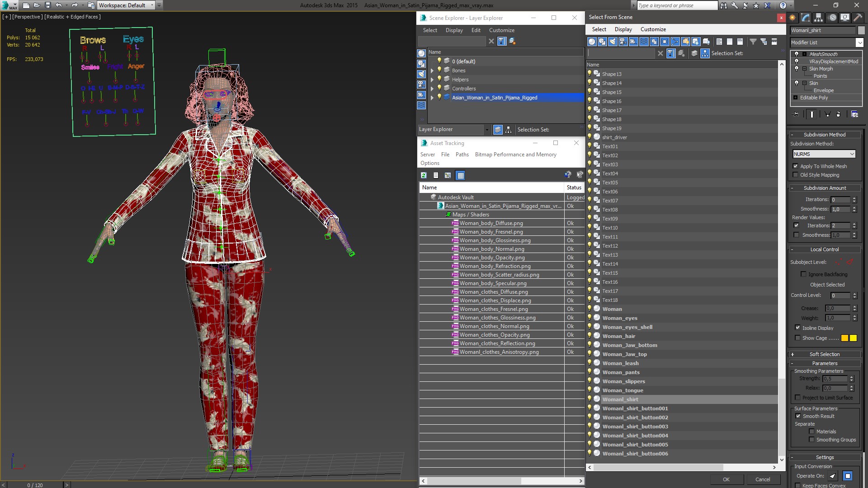Toggle Display Space Warps filter in Select From Scene
This screenshot has height=488, width=868.
pos(644,42)
